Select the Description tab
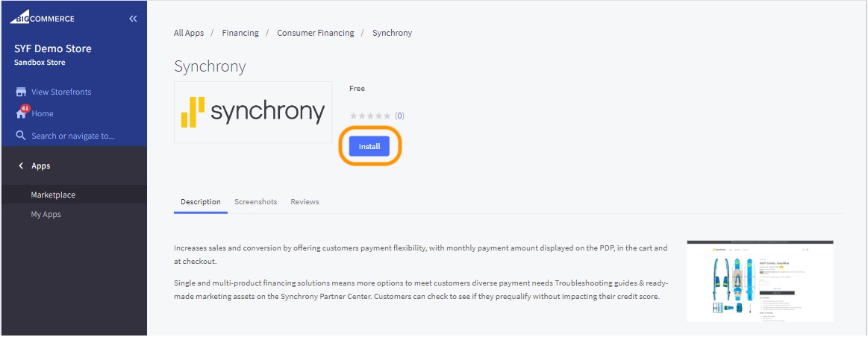Viewport: 868px width, 337px height. click(200, 202)
